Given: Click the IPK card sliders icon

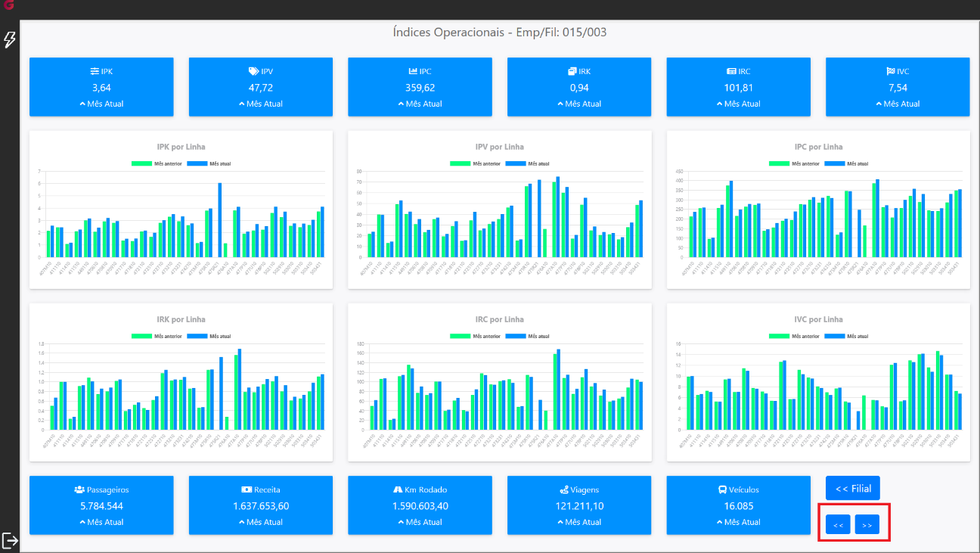Looking at the screenshot, I should (x=95, y=71).
